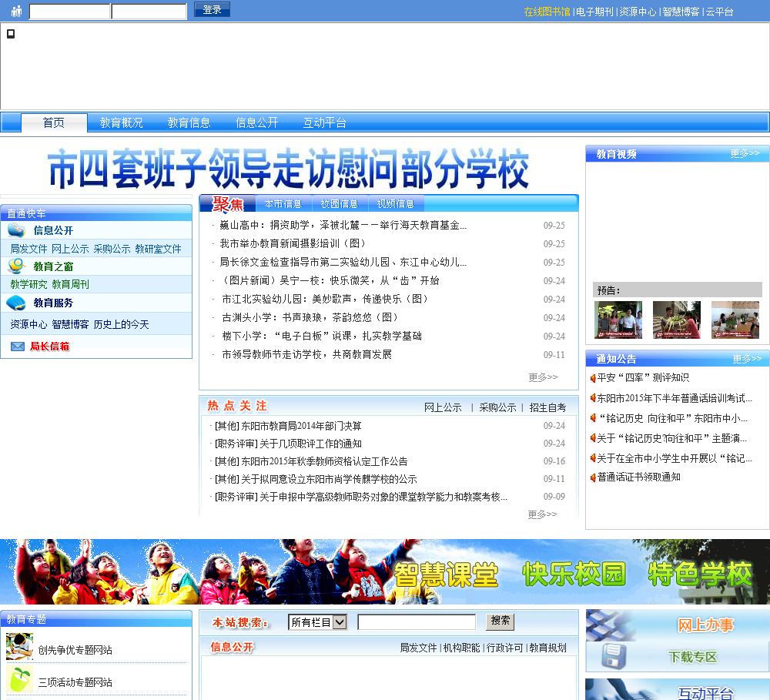Focus the first login input field

click(x=70, y=11)
